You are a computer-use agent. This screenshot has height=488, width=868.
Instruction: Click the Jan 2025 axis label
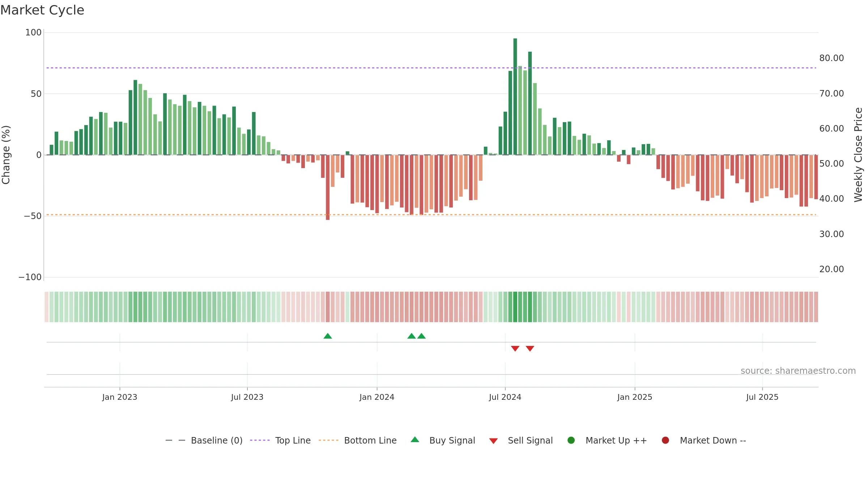click(x=635, y=397)
